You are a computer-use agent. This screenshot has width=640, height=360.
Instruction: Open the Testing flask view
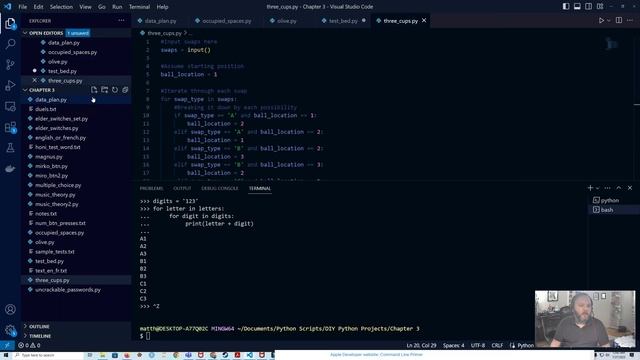tap(10, 148)
